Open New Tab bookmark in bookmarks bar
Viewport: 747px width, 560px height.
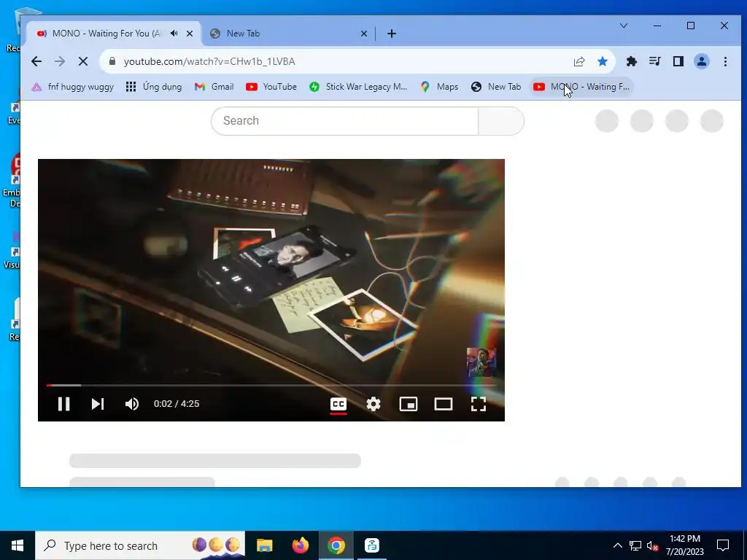click(496, 87)
